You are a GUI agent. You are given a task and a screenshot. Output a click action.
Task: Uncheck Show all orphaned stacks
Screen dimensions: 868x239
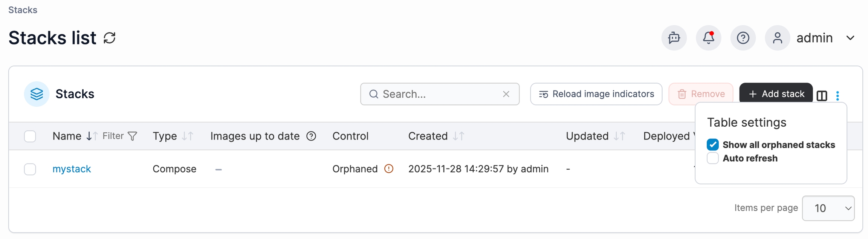pos(713,145)
